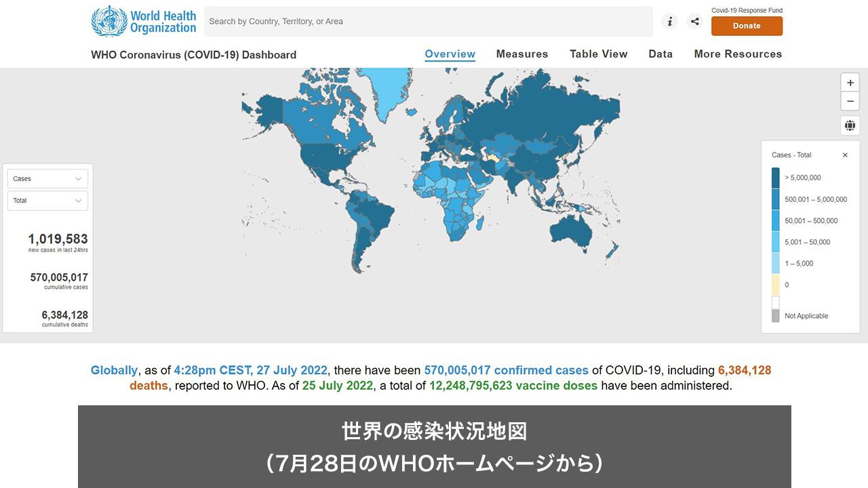This screenshot has height=488, width=868.
Task: Click the 570,005,017 confirmed cases summary text
Action: (506, 371)
